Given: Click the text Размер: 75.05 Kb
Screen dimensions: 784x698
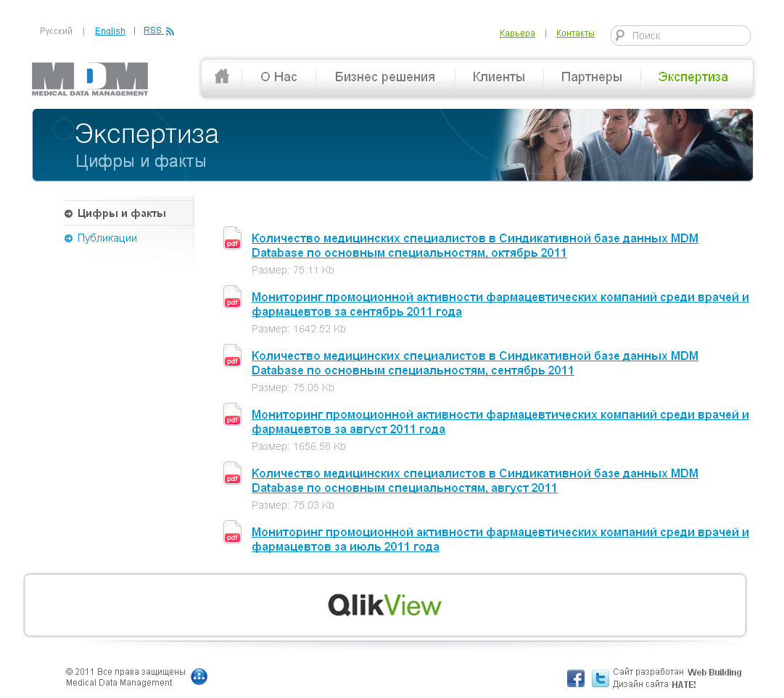Looking at the screenshot, I should [x=292, y=387].
